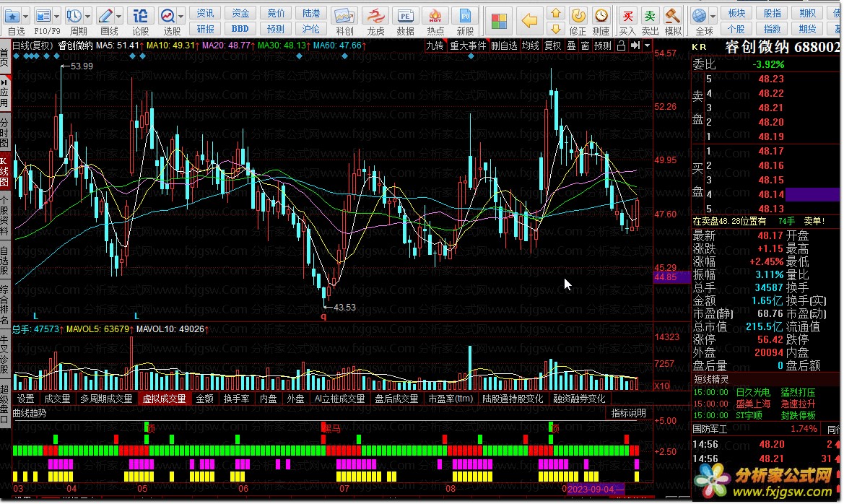Click the BBD button

pyautogui.click(x=240, y=29)
